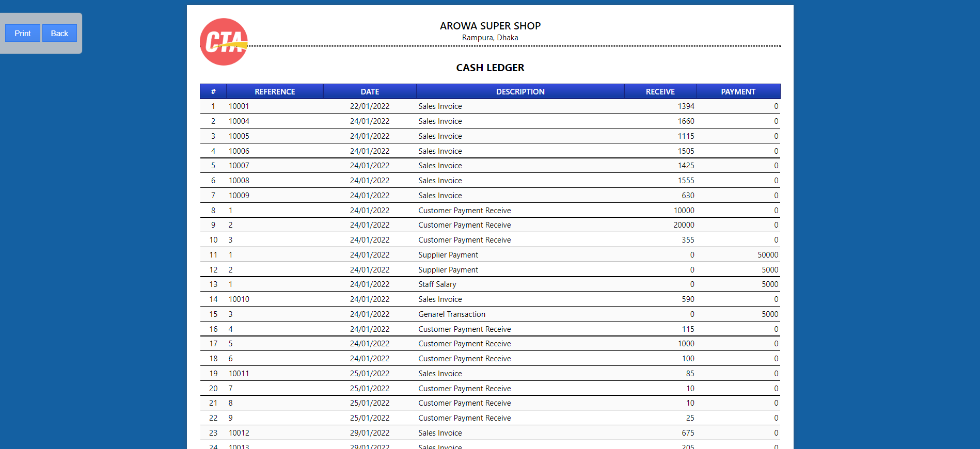The height and width of the screenshot is (449, 980).
Task: Select the DESCRIPTION column header
Action: click(x=520, y=91)
